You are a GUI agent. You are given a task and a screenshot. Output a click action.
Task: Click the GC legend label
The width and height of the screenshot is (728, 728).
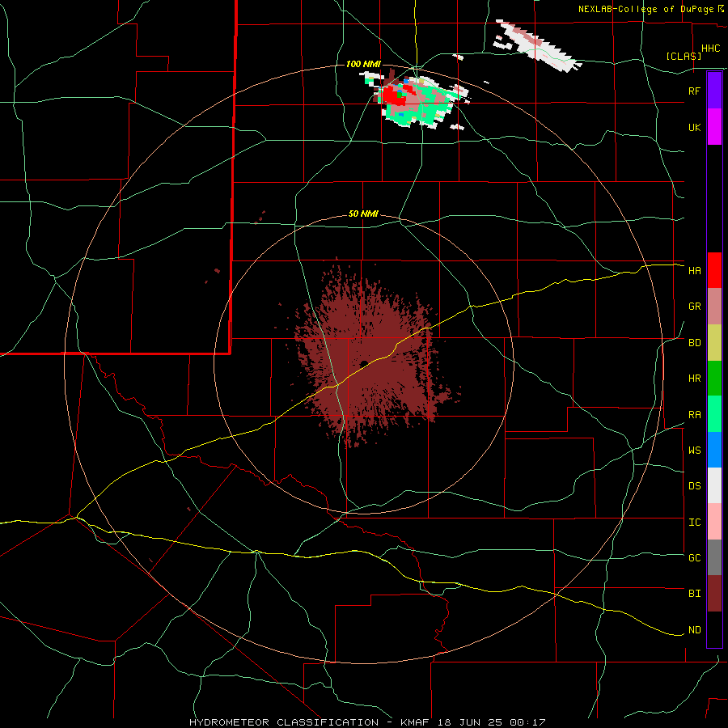click(694, 558)
